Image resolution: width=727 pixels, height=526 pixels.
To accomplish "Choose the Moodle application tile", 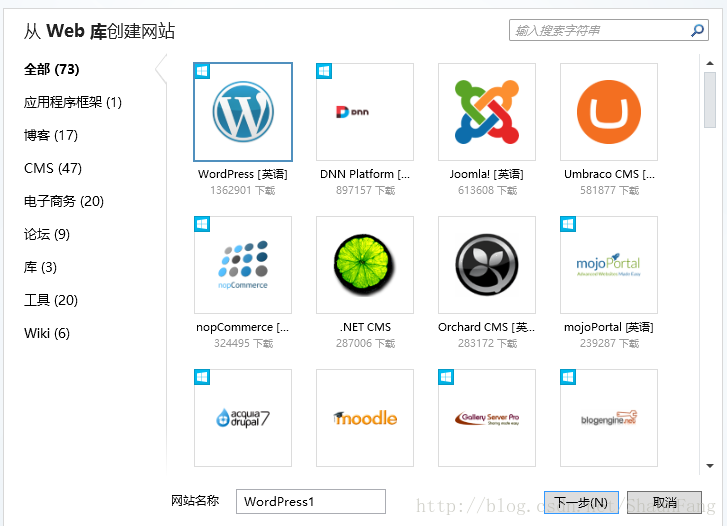I will coord(365,418).
